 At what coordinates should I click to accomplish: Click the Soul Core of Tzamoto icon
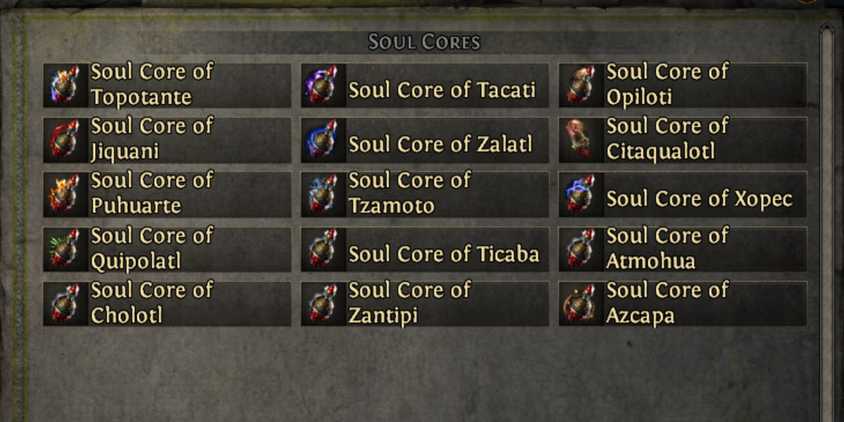(322, 195)
